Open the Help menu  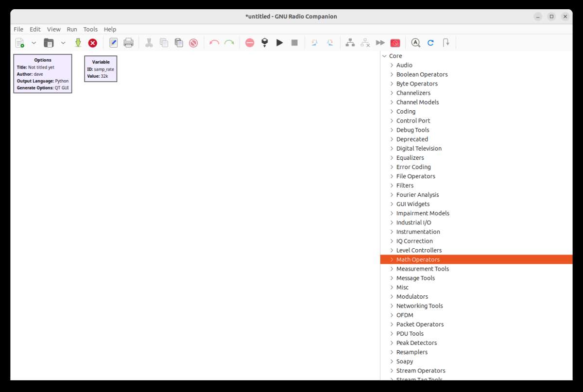tap(110, 29)
